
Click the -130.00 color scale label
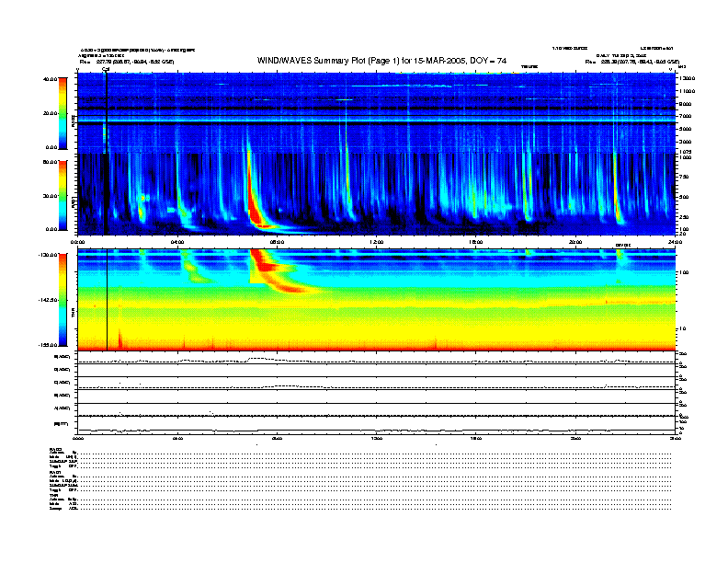(x=48, y=255)
